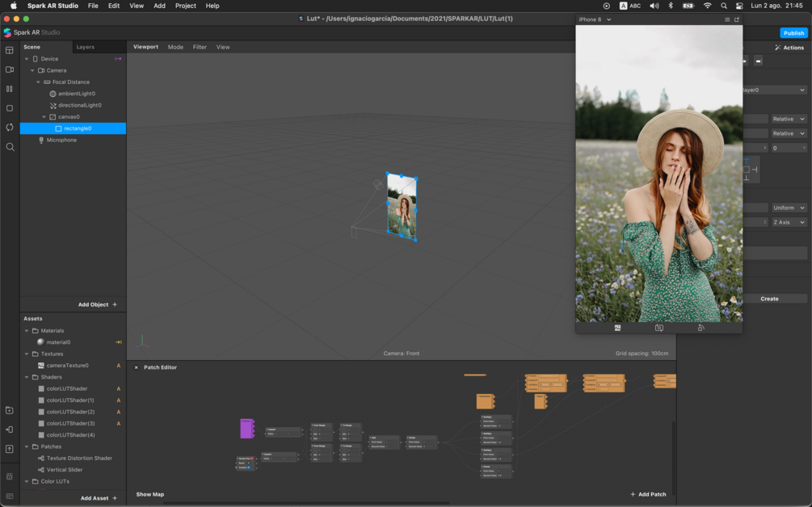This screenshot has width=812, height=507.
Task: Open the Project menu
Action: (185, 6)
